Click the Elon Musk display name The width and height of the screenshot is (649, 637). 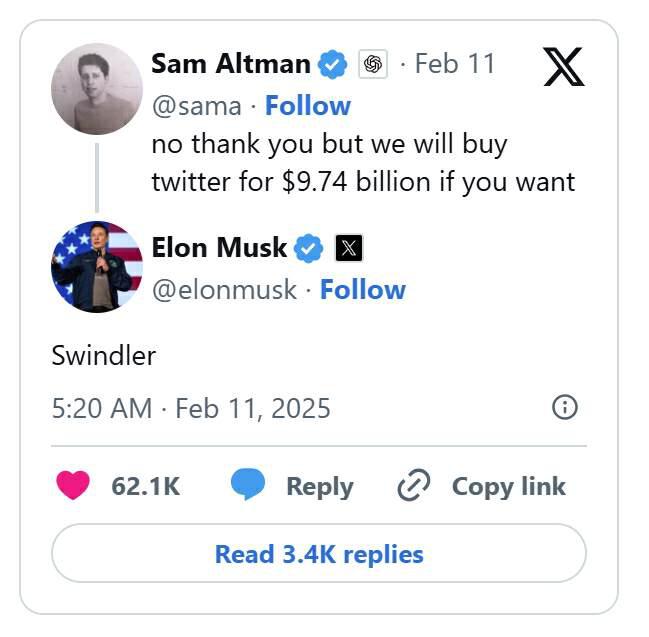219,247
